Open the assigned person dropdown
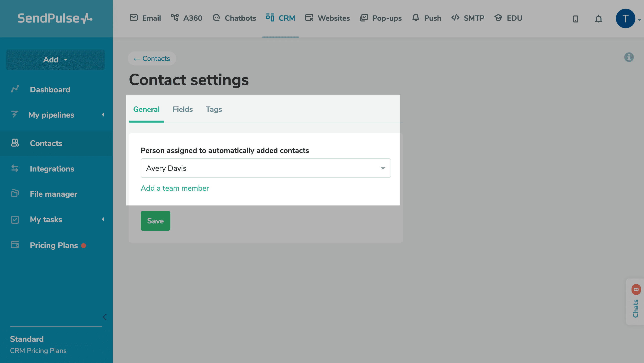 (265, 168)
